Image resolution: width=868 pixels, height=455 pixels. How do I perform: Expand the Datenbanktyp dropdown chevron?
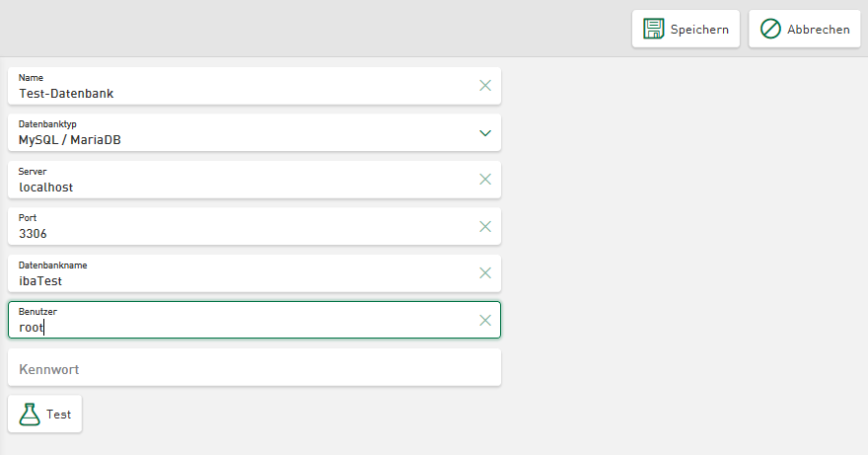[484, 132]
